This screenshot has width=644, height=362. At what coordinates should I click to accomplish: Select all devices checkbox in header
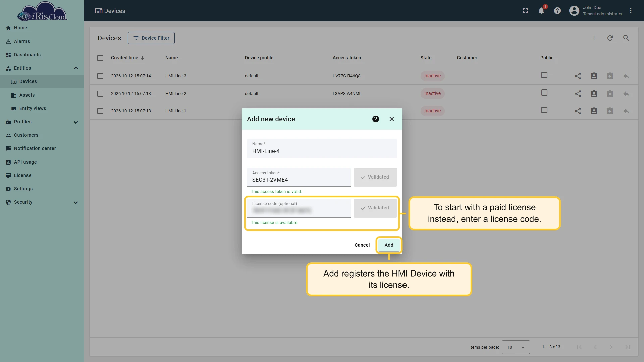[100, 58]
